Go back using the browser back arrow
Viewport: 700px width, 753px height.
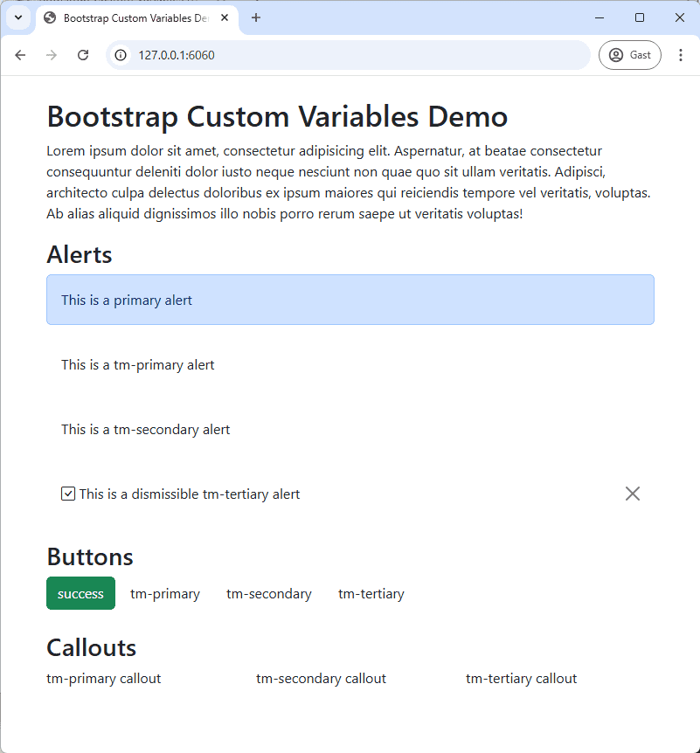click(20, 55)
